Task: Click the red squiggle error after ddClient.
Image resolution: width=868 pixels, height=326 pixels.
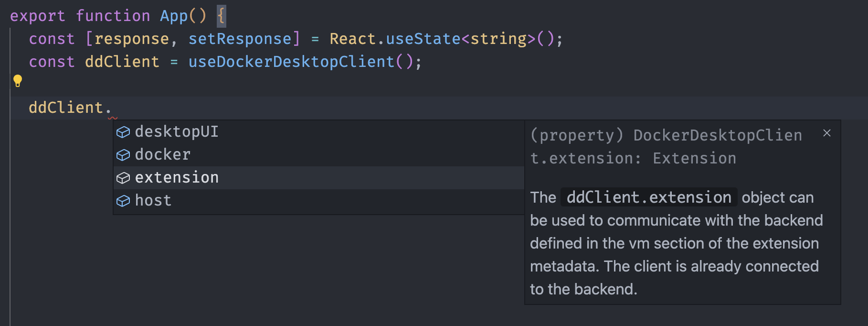Action: pos(112,117)
